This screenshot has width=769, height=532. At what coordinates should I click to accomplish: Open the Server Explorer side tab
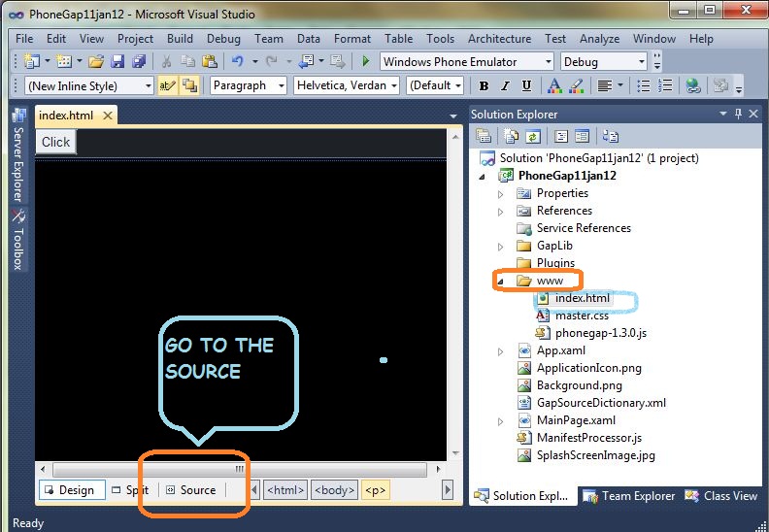[x=18, y=155]
